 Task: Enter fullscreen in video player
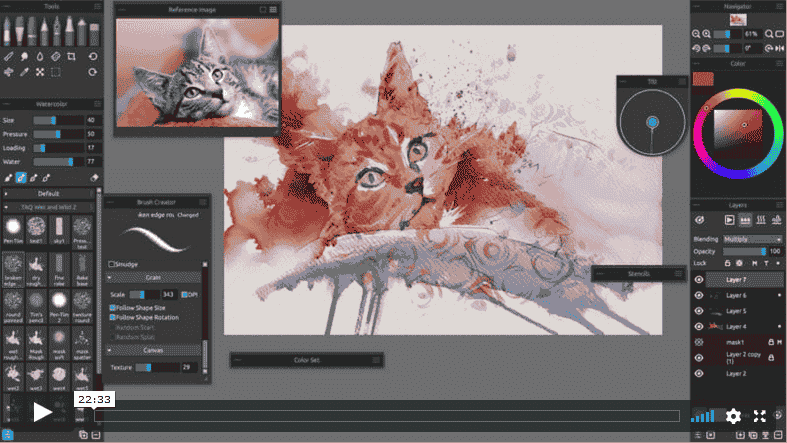759,416
